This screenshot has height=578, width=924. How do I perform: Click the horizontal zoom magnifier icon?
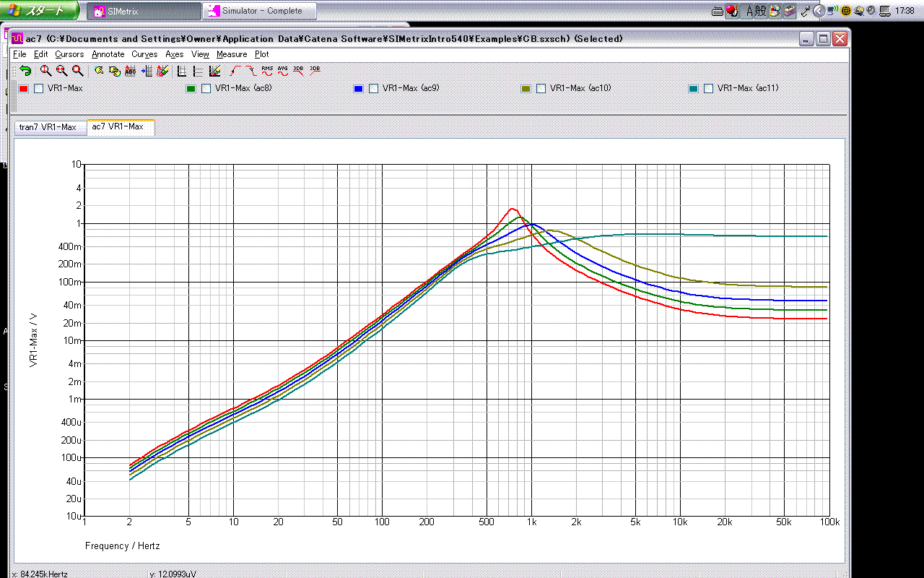point(61,70)
